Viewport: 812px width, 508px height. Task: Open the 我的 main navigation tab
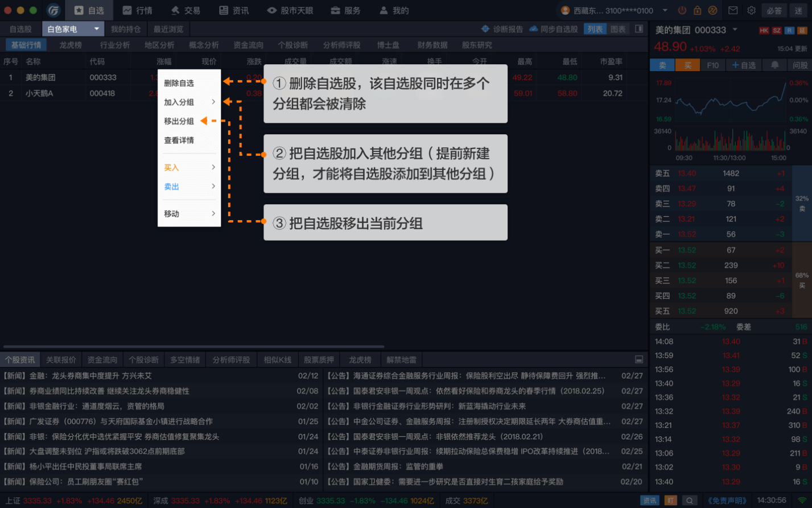394,10
